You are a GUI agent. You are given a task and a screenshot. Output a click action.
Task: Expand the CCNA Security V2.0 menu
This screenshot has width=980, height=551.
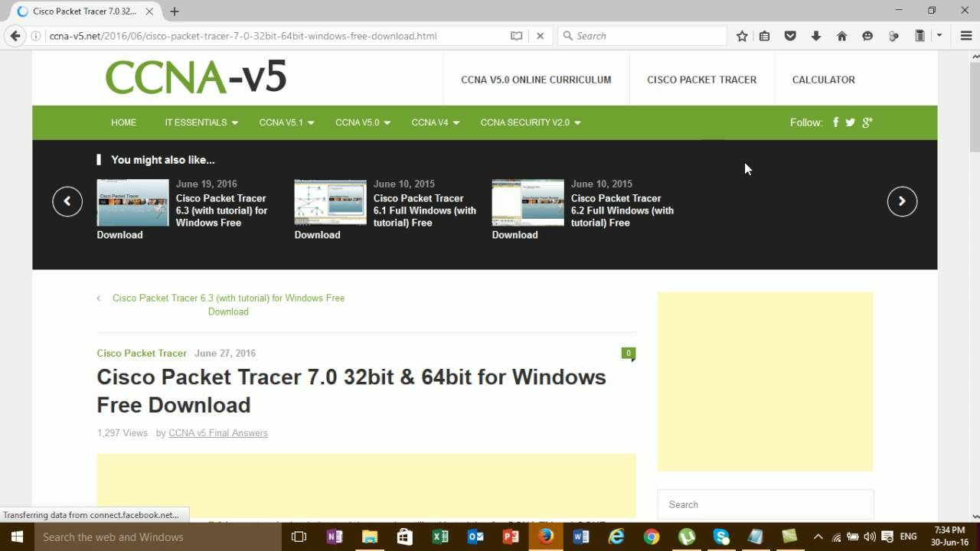pos(531,122)
